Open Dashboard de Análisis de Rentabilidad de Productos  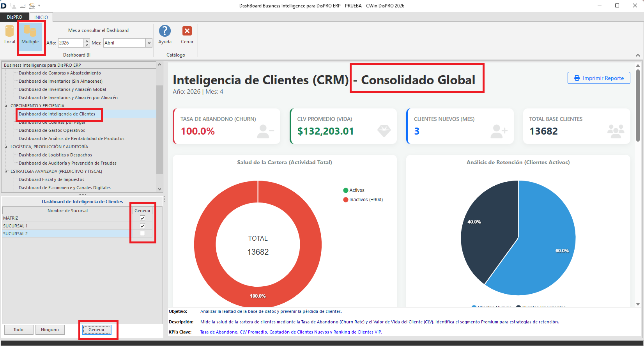pyautogui.click(x=71, y=138)
